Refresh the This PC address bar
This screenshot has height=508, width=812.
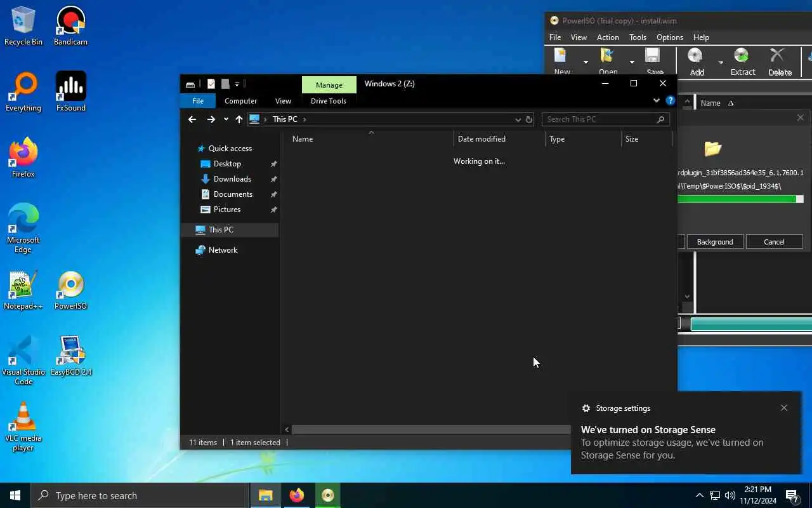coord(529,119)
